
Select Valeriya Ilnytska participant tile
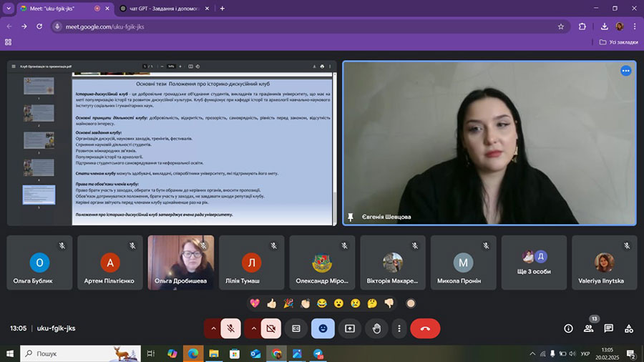coord(605,263)
